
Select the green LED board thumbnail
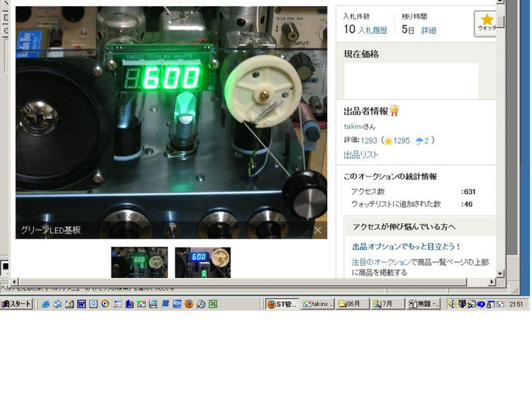139,262
